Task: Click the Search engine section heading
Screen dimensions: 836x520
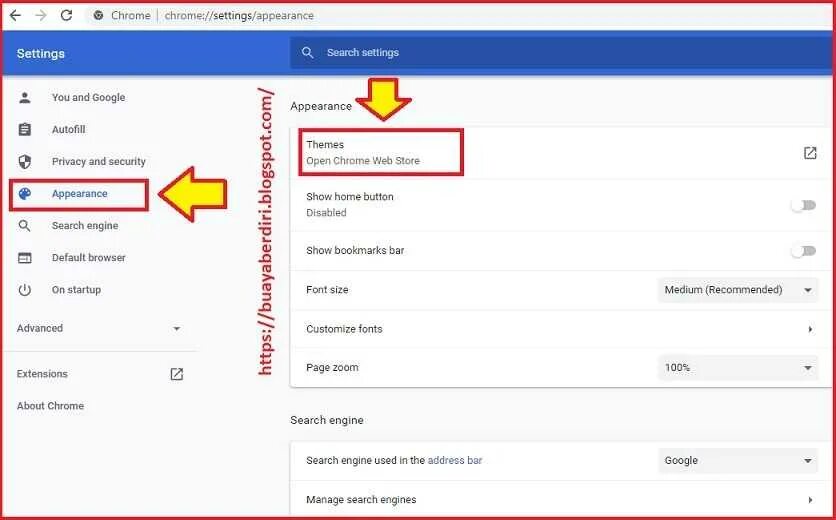Action: coord(327,420)
